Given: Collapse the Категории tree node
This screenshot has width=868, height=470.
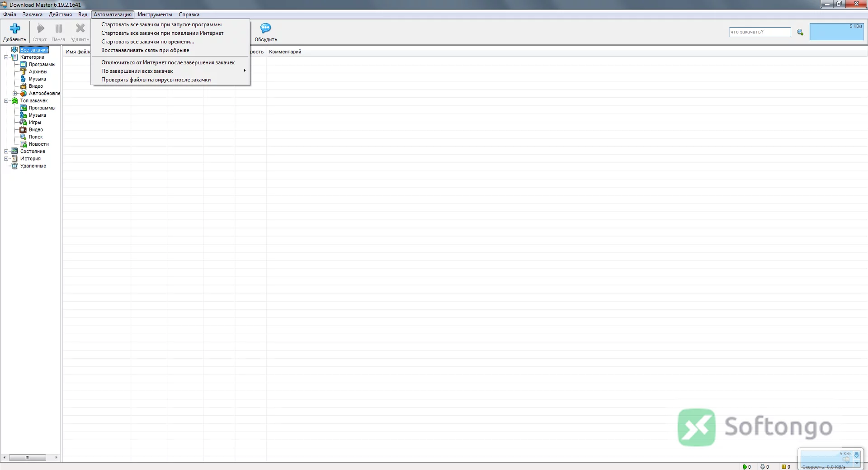Looking at the screenshot, I should [x=6, y=57].
